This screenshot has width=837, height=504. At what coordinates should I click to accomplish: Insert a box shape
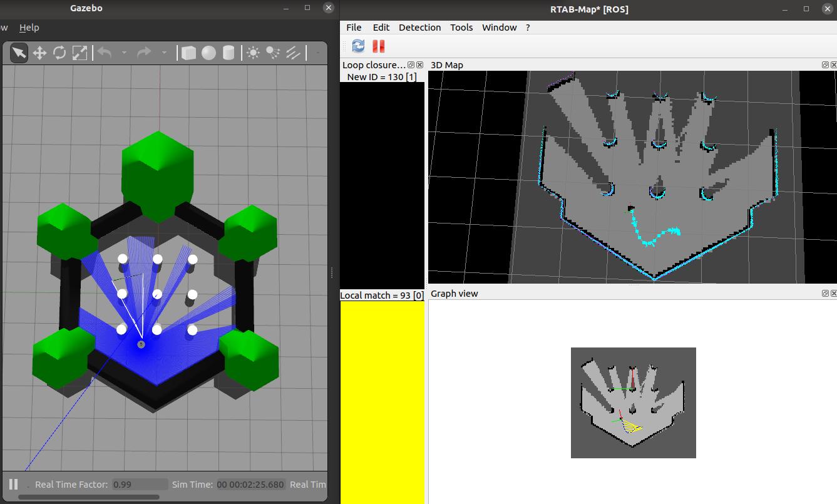(x=188, y=53)
